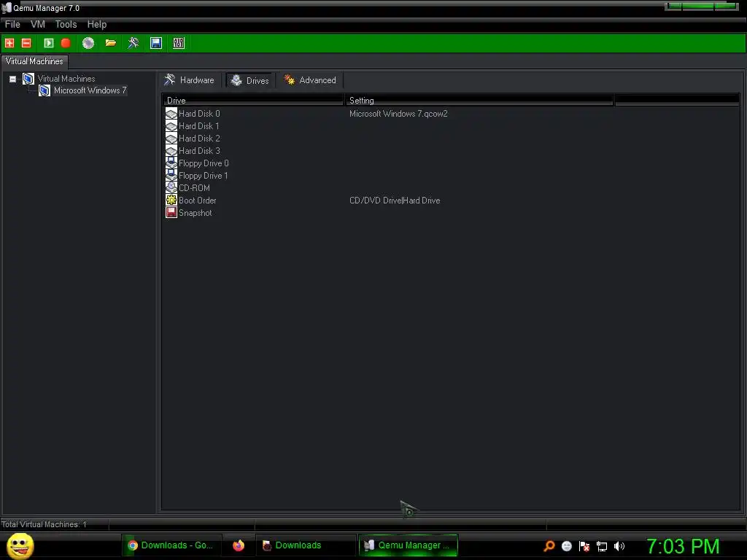Click the red Snapshot floppy icon

tap(171, 212)
